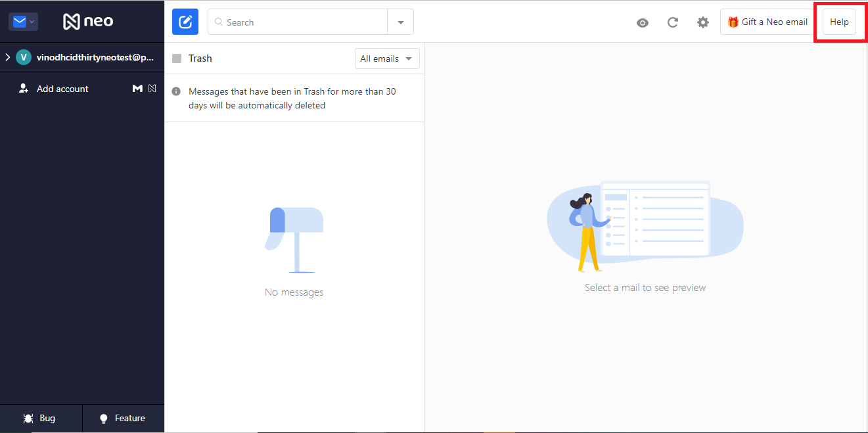This screenshot has width=868, height=433.
Task: Click the Trash 30 days auto-delete notice text
Action: [292, 99]
